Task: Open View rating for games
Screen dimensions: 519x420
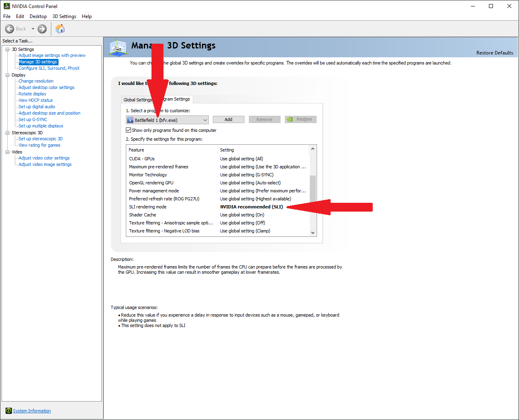Action: tap(39, 145)
